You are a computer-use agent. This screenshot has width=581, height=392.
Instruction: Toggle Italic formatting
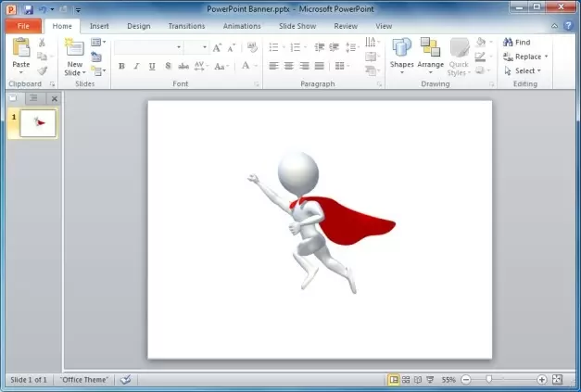[x=136, y=67]
